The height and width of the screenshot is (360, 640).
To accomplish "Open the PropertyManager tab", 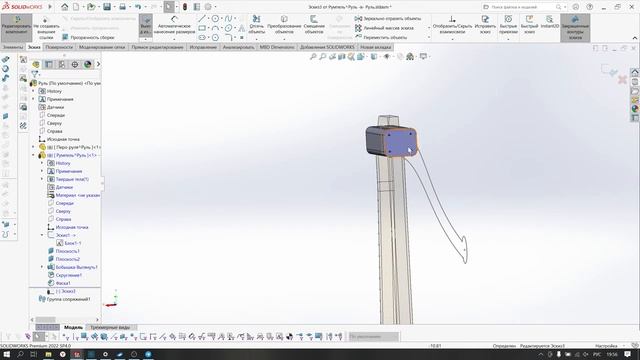I will 49,64.
